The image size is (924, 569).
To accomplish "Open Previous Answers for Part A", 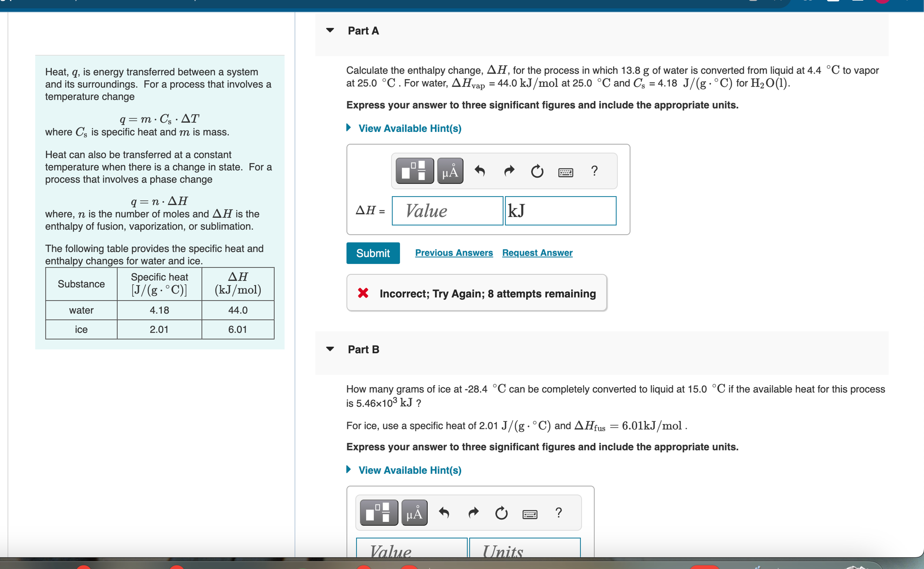I will [454, 253].
